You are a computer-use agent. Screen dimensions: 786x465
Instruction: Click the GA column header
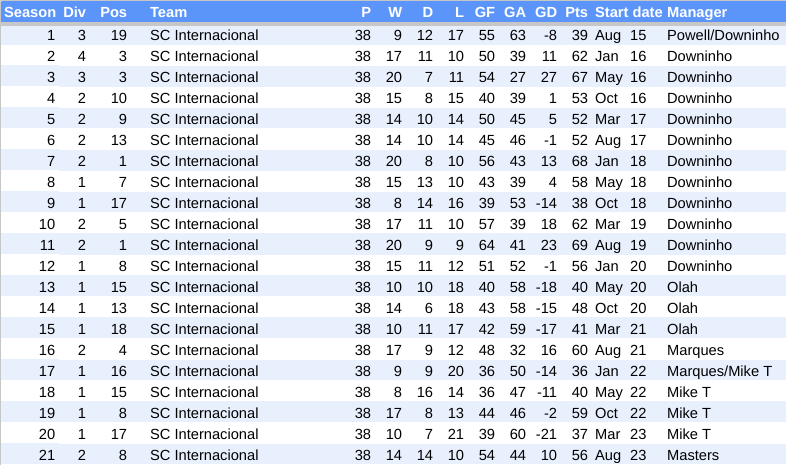(515, 12)
